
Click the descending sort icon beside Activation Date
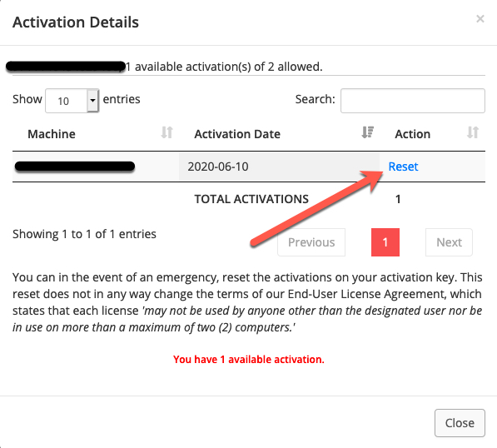pos(368,132)
